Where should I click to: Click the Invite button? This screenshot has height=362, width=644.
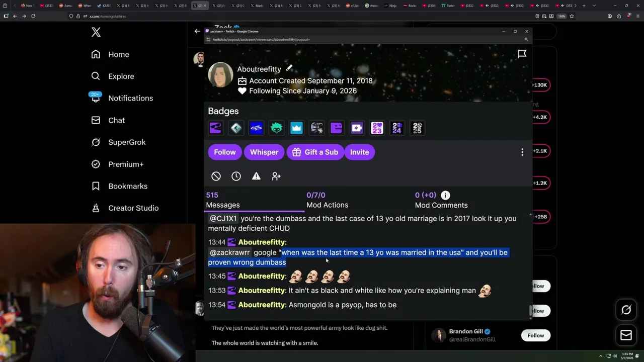(359, 152)
